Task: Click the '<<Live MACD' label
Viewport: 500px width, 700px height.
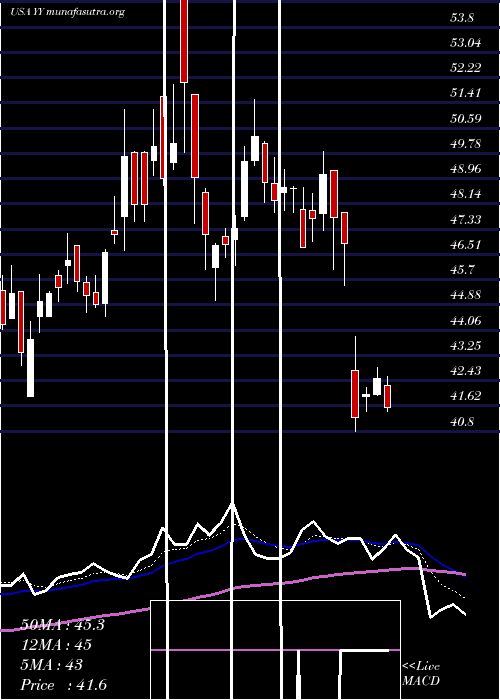Action: pos(421,674)
